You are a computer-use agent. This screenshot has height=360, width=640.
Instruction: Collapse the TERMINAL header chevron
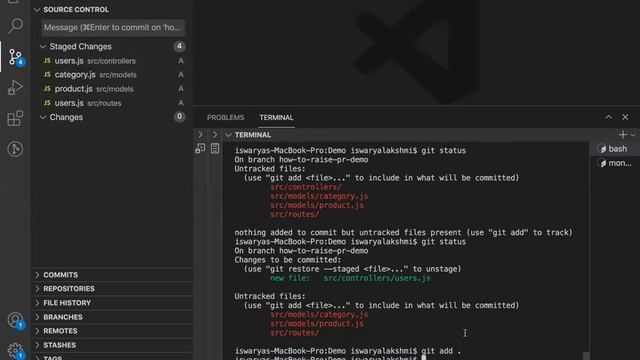coord(229,135)
